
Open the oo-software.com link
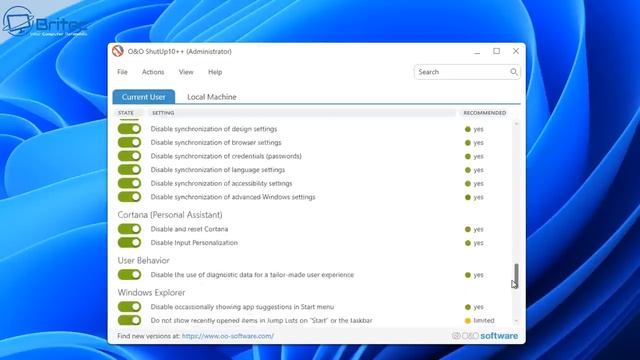click(x=228, y=336)
